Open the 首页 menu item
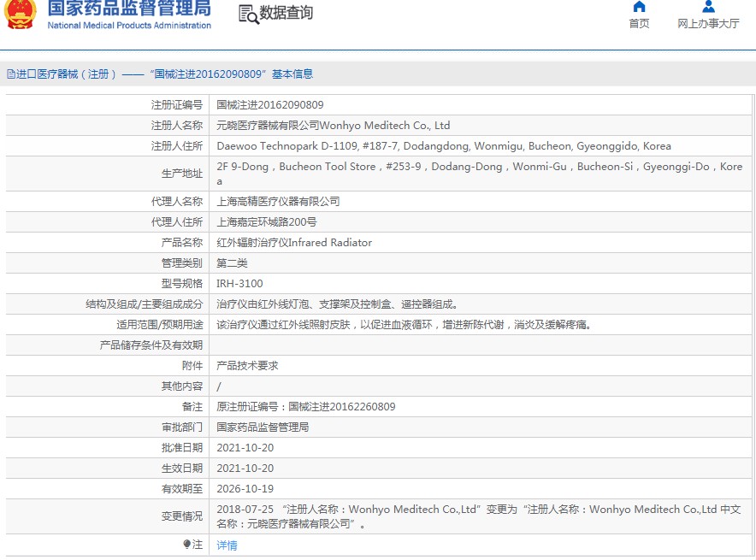The image size is (756, 560). (x=639, y=23)
